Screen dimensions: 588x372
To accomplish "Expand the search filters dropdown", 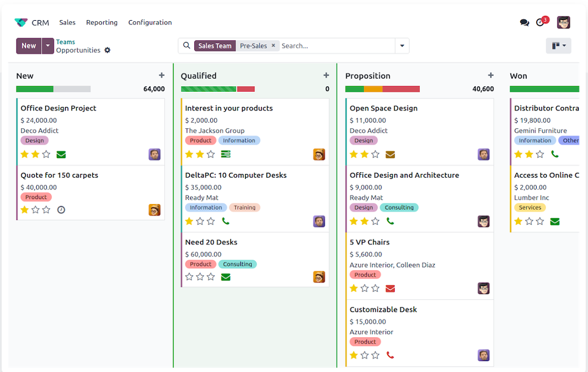I will click(402, 45).
